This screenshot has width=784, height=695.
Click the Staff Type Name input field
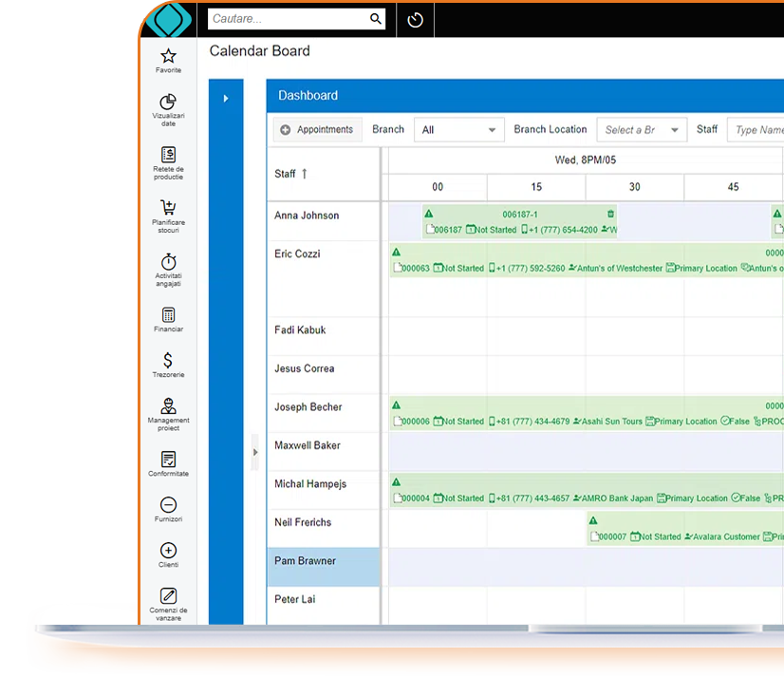[x=756, y=130]
